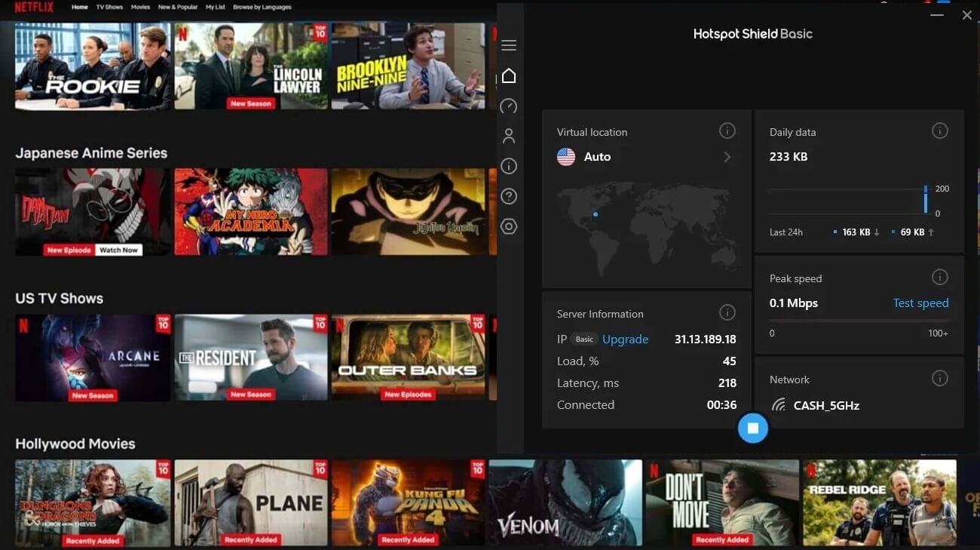Click the world map in Virtual location

pos(646,228)
